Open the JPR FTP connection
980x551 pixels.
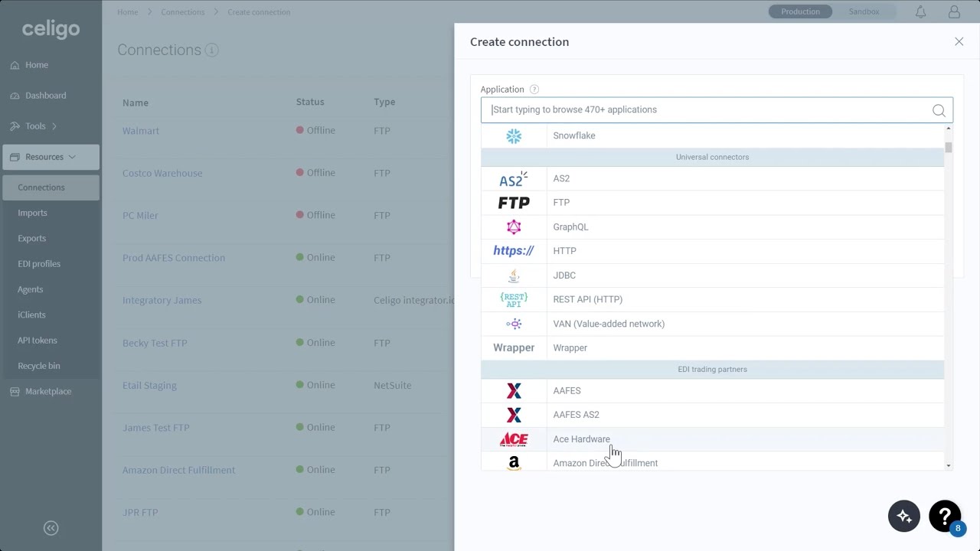[140, 513]
